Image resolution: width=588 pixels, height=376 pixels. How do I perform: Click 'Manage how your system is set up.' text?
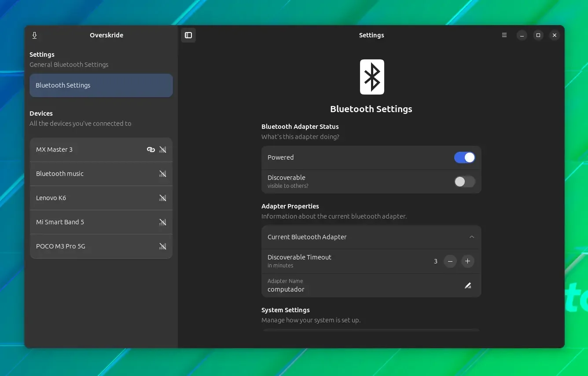click(311, 320)
